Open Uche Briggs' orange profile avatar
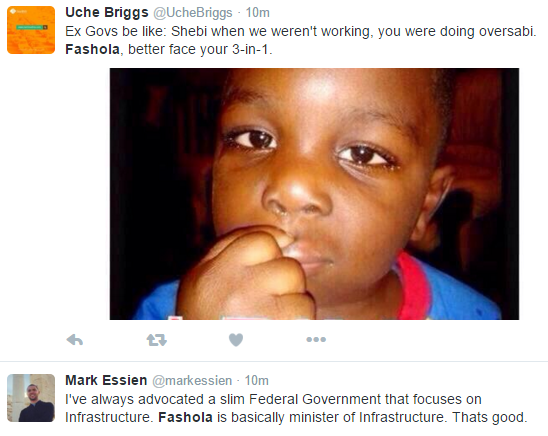Viewport: 548px width, 436px height. (x=31, y=30)
